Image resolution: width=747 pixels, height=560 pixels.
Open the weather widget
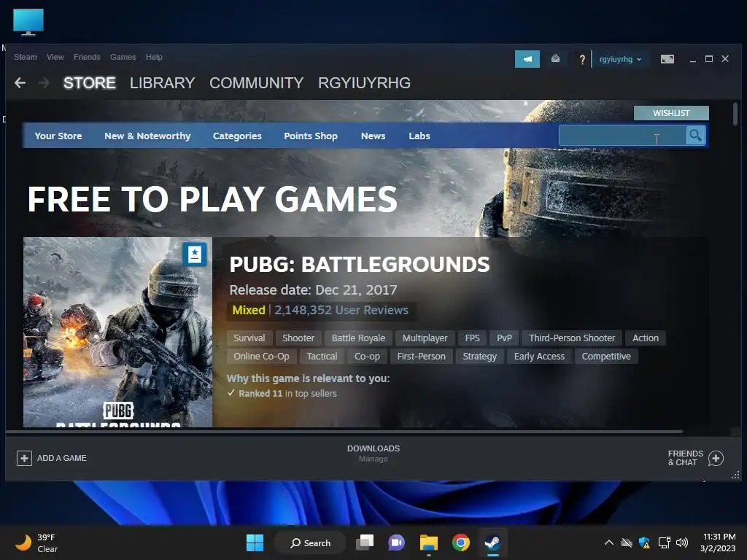coord(36,542)
